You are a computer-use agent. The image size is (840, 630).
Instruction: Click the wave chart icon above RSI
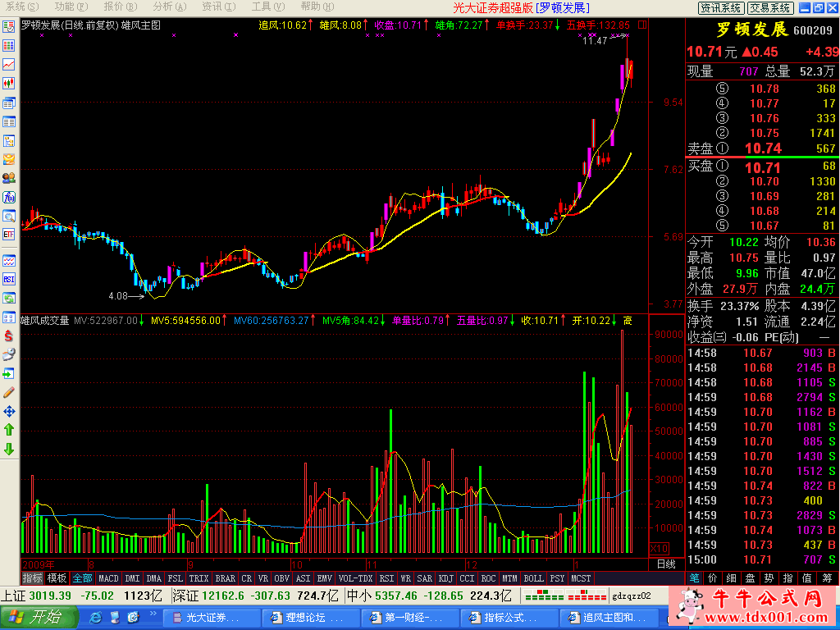coord(8,261)
